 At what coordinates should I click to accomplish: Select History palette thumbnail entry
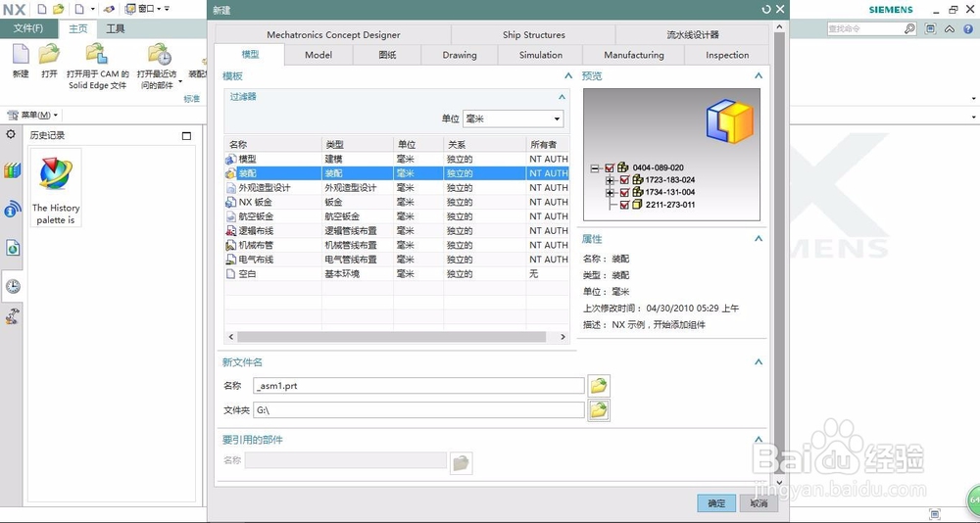coord(56,187)
